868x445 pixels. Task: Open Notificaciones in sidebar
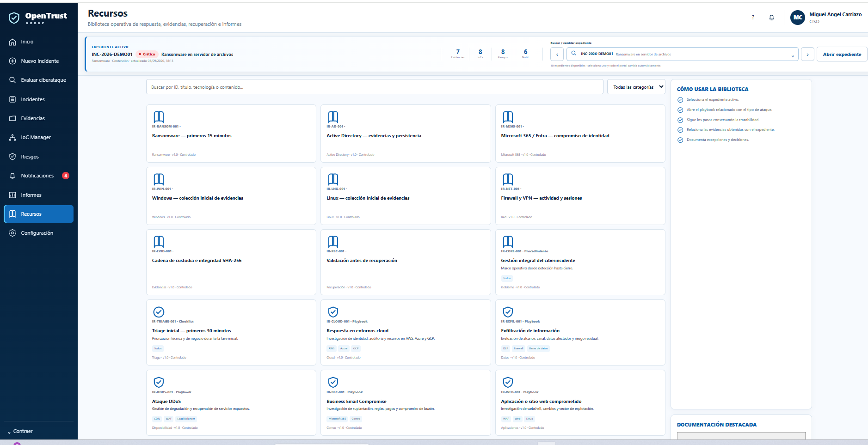coord(38,176)
